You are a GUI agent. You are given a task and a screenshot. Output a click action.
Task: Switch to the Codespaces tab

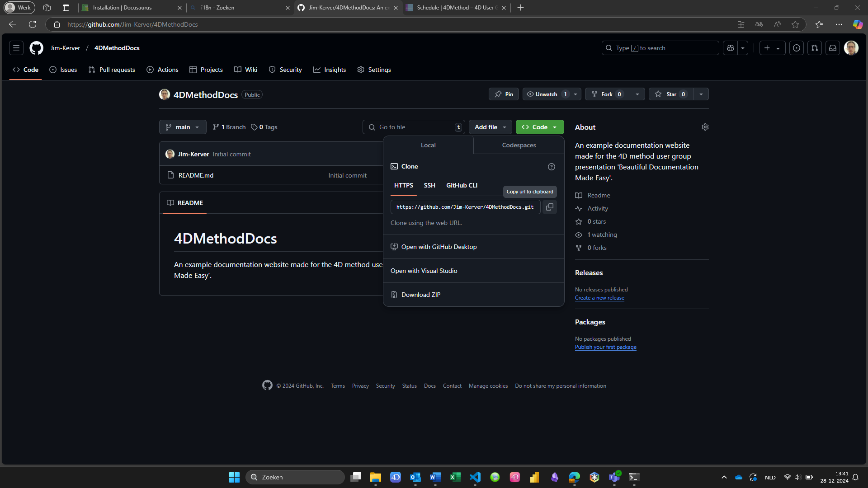pyautogui.click(x=519, y=145)
